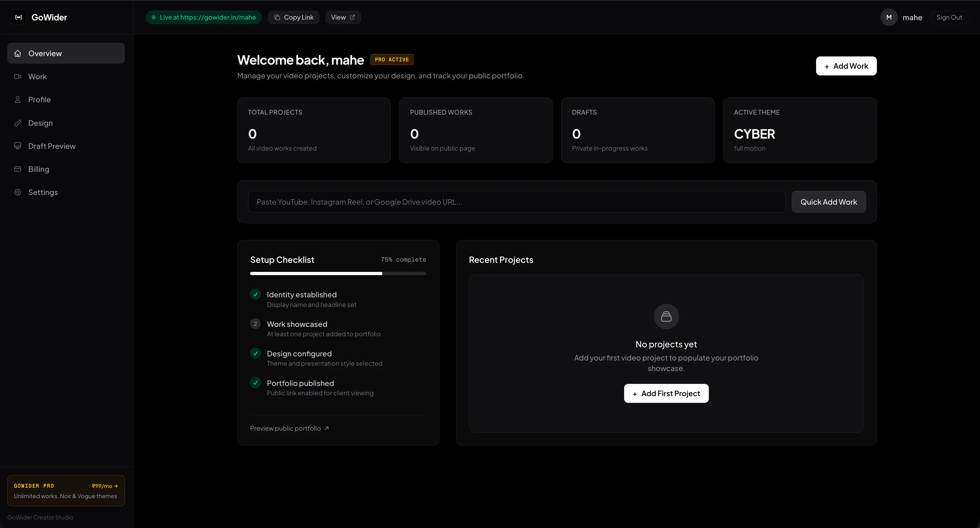Click the Quick Add Work button
This screenshot has height=528, width=980.
click(x=829, y=202)
